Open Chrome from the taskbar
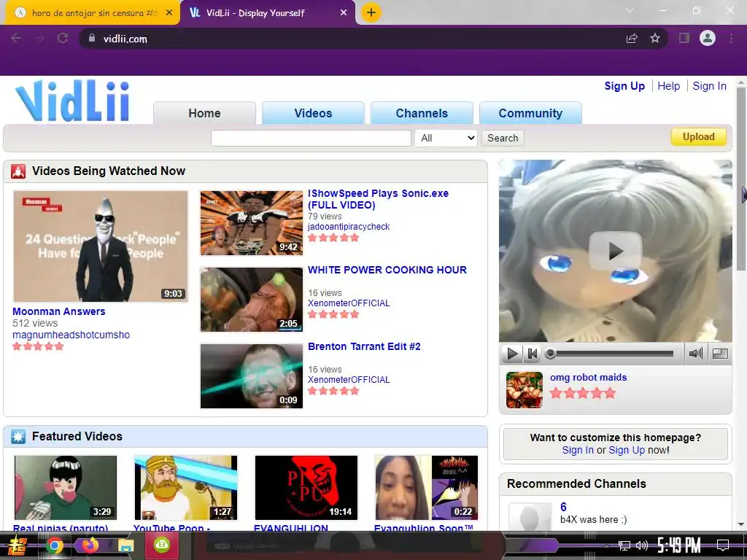The height and width of the screenshot is (560, 747). [54, 545]
